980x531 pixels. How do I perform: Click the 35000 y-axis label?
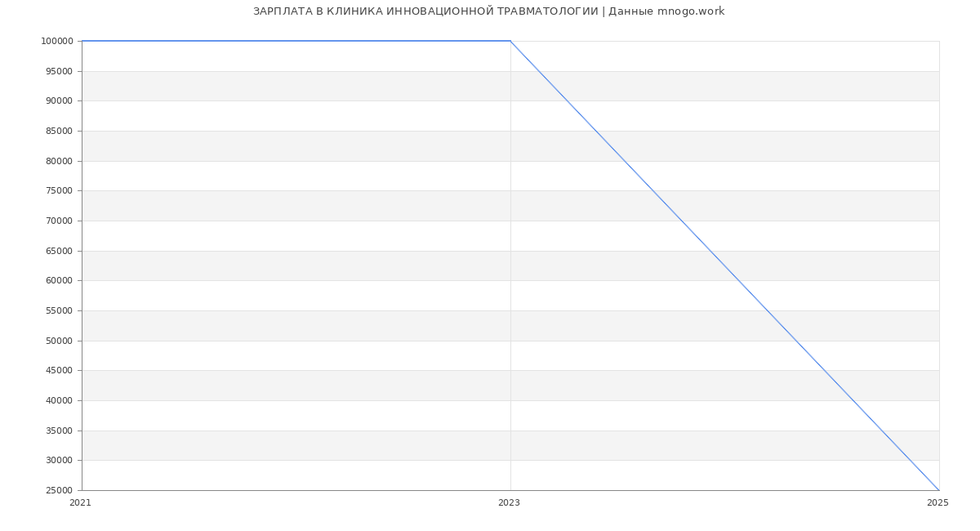59,431
